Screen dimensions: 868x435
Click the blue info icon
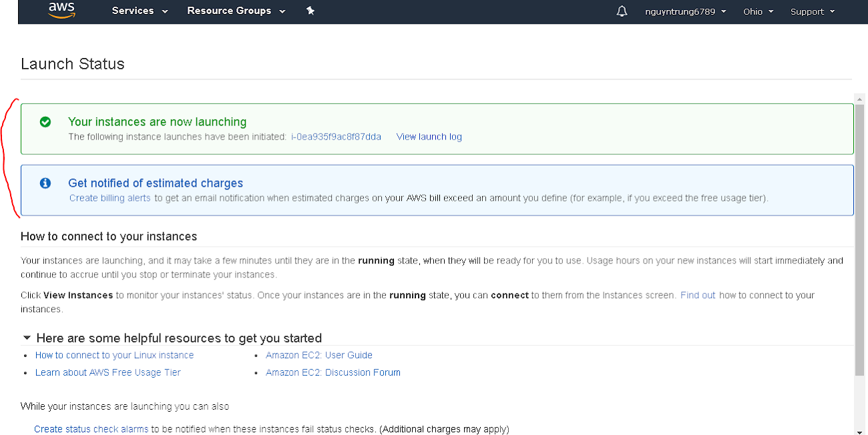point(45,183)
